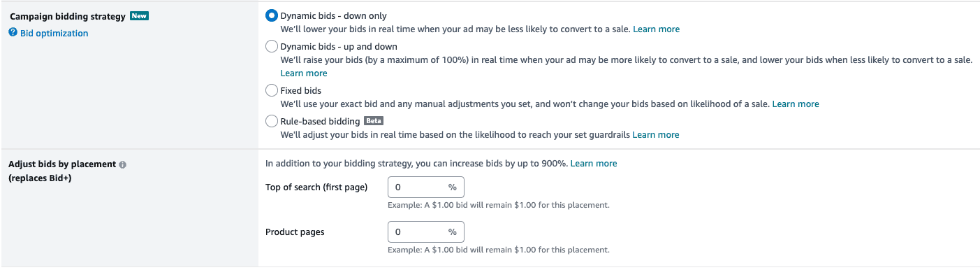
Task: Select Dynamic bids - down only radio button
Action: [272, 15]
